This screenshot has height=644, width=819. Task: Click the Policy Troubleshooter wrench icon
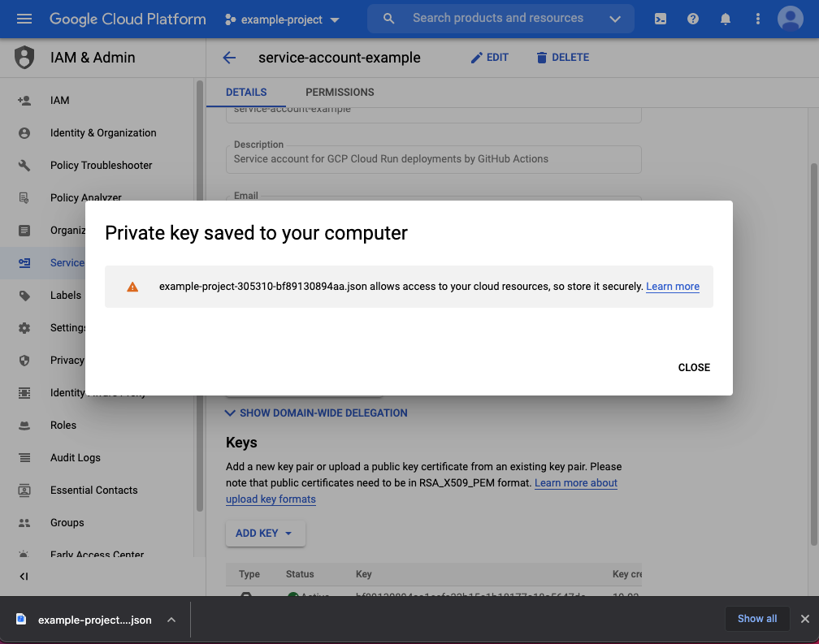[24, 166]
